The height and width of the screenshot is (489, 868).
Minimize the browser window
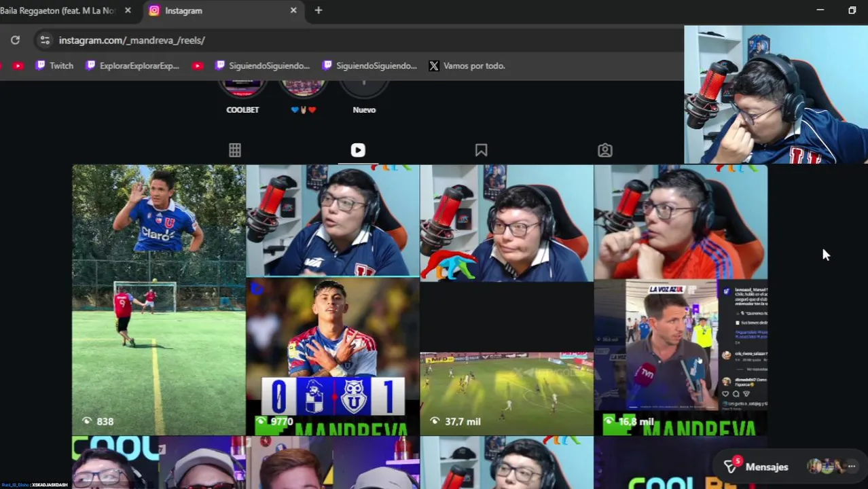[820, 10]
